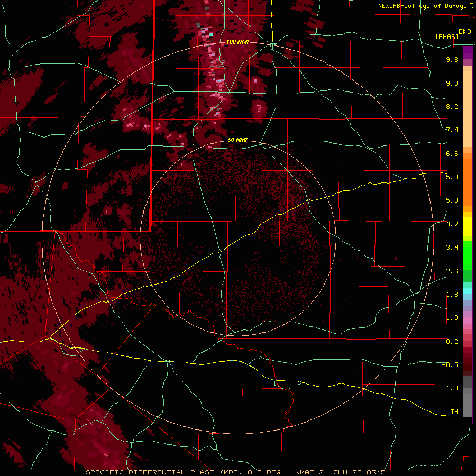Click the [PHAS] units label

[447, 36]
